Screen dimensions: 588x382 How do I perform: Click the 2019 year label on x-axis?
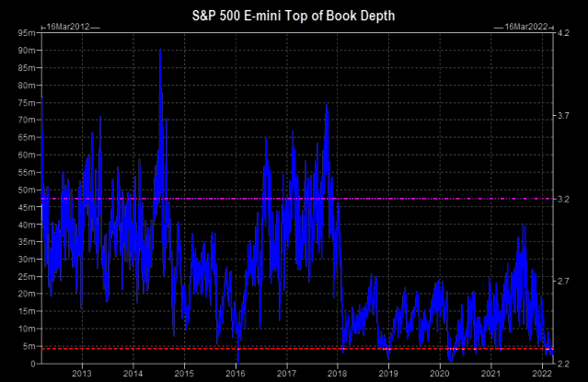pyautogui.click(x=388, y=374)
